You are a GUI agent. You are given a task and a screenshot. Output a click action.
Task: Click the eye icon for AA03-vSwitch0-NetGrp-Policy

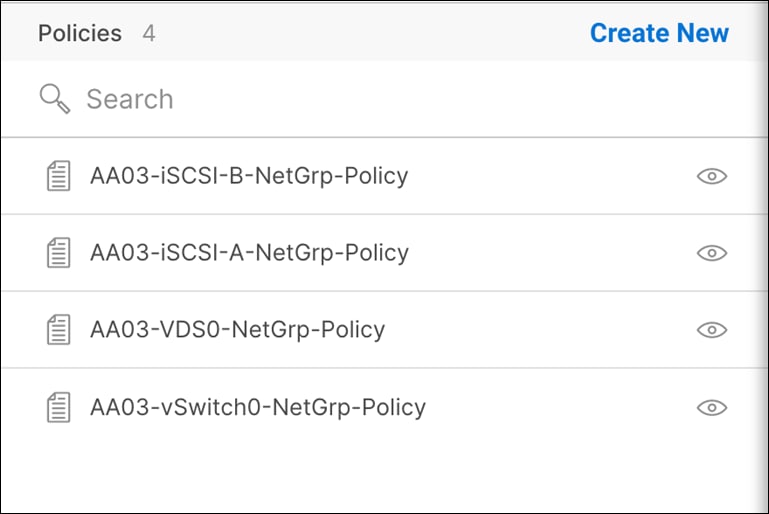[x=711, y=407]
